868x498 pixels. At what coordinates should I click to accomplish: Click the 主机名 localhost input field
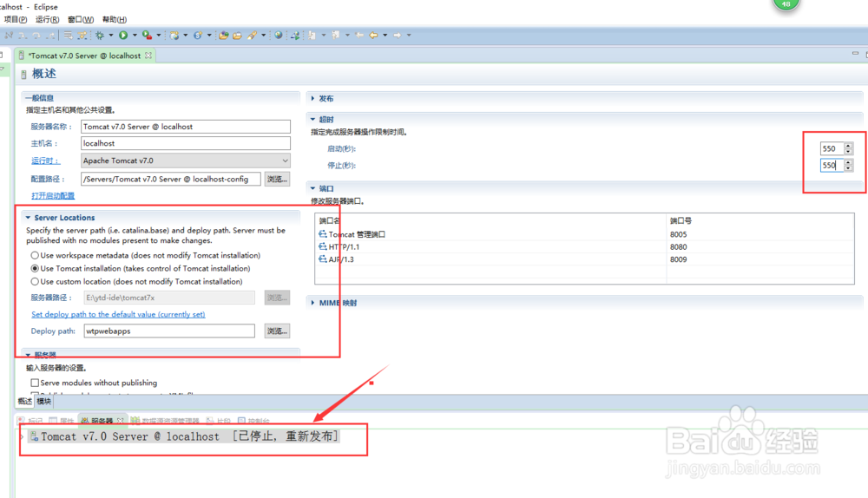click(186, 143)
